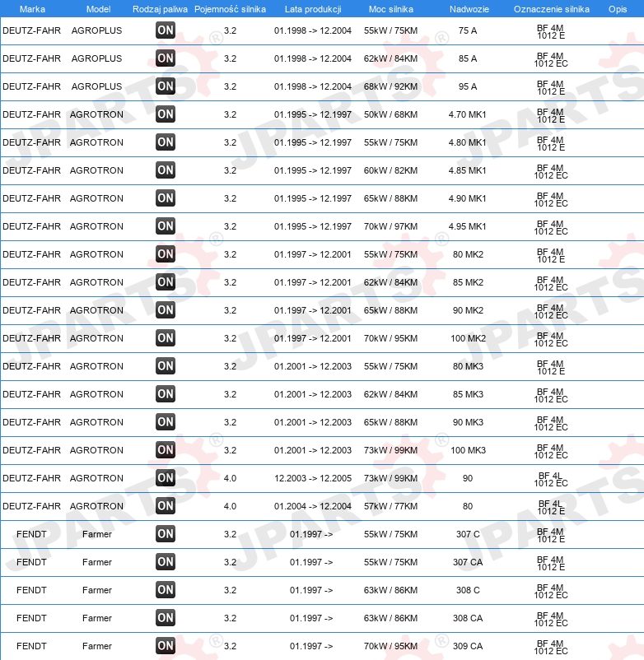Click ON fuel icon for AGROPLUS 95 A
This screenshot has width=644, height=660.
(x=165, y=86)
